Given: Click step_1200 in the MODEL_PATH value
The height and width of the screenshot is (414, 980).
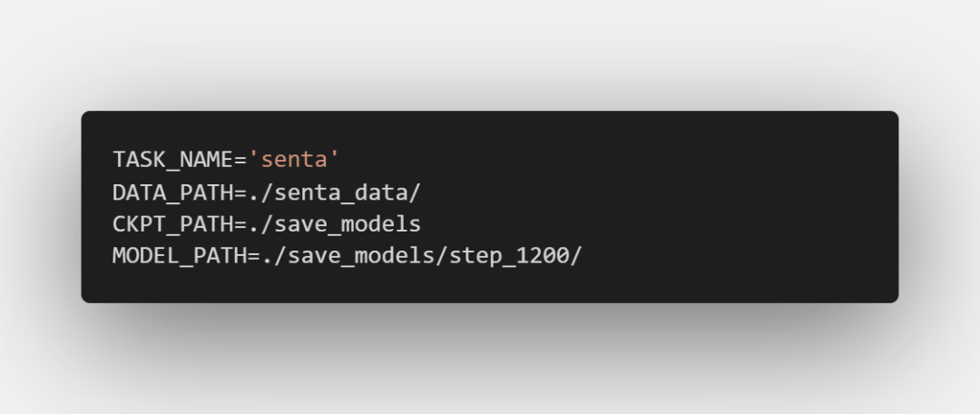Looking at the screenshot, I should coord(509,256).
